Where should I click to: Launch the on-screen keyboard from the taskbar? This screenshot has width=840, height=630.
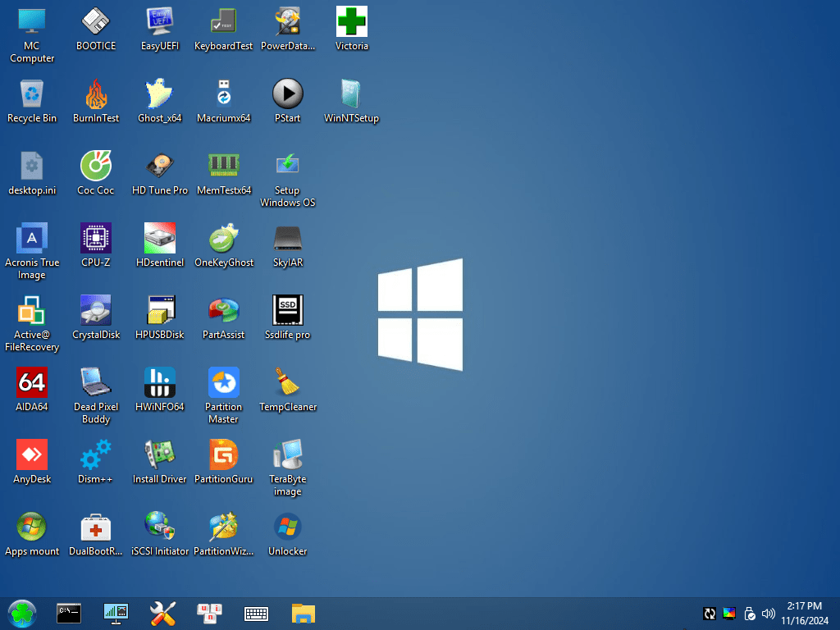[257, 613]
